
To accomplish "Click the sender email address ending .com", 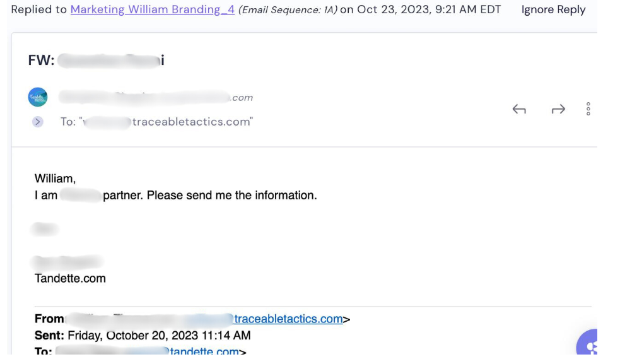I will pos(155,97).
